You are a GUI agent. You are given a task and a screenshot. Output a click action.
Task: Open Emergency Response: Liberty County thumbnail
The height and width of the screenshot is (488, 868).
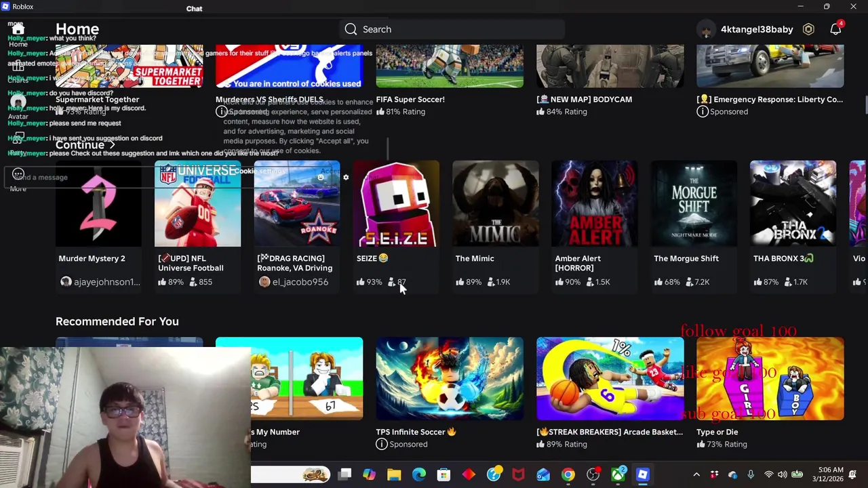[x=770, y=66]
